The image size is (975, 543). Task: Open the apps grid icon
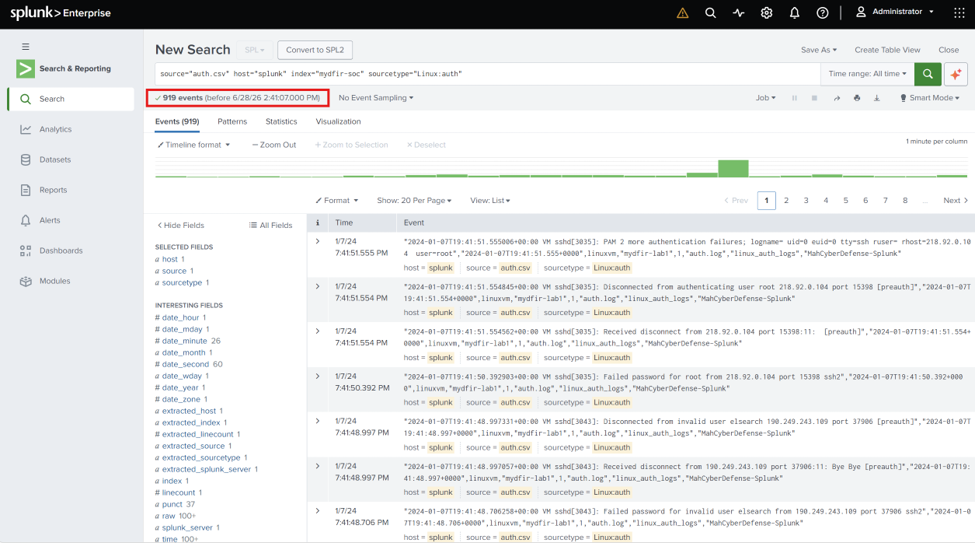[959, 12]
